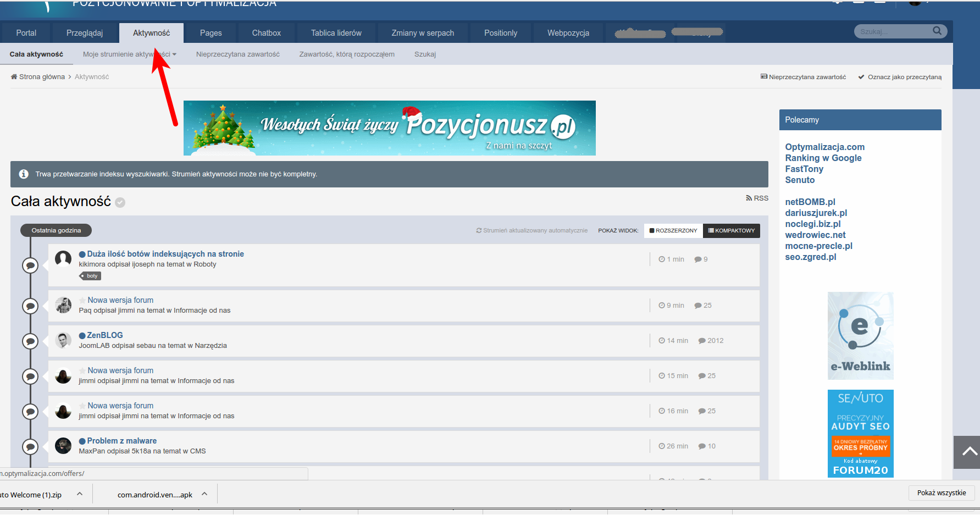This screenshot has height=515, width=980.
Task: Click the search magnifier icon
Action: click(937, 31)
